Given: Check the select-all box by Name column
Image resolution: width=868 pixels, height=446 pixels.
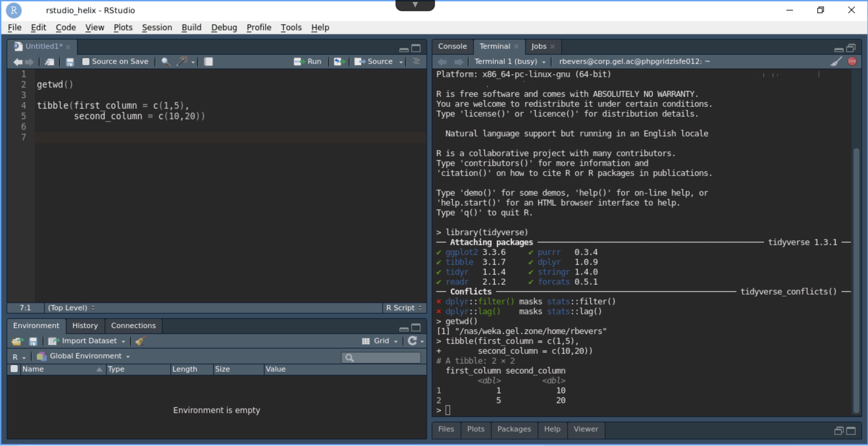Looking at the screenshot, I should pos(14,369).
